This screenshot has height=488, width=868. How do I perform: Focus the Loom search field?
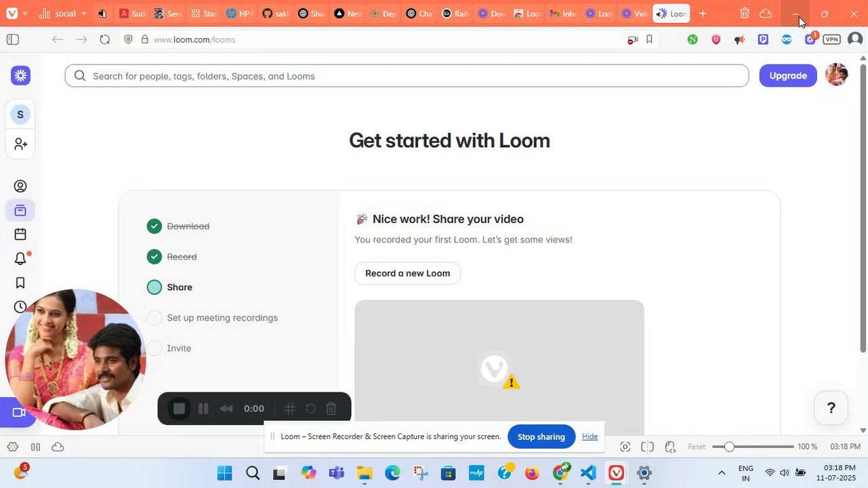[407, 76]
